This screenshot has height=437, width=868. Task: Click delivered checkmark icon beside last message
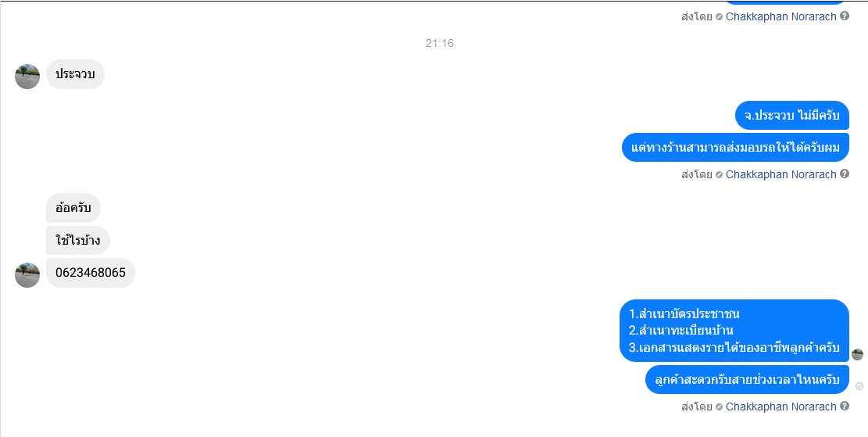point(859,386)
